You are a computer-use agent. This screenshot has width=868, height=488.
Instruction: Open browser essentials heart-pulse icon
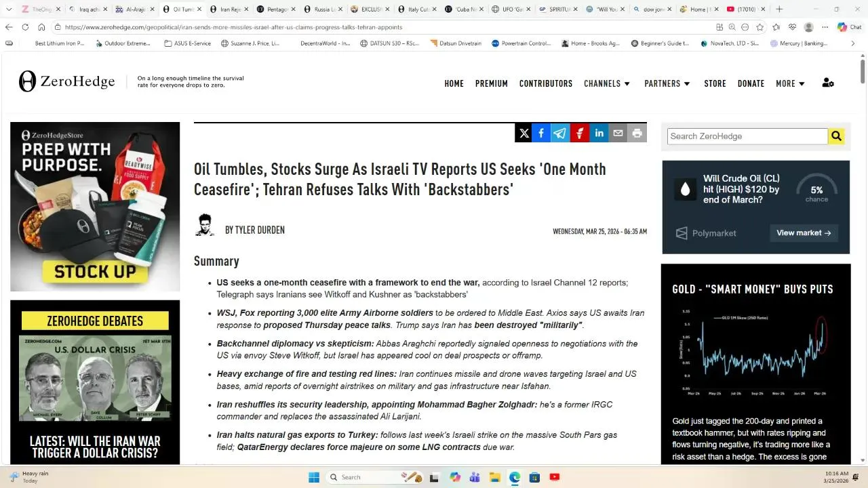(x=792, y=27)
